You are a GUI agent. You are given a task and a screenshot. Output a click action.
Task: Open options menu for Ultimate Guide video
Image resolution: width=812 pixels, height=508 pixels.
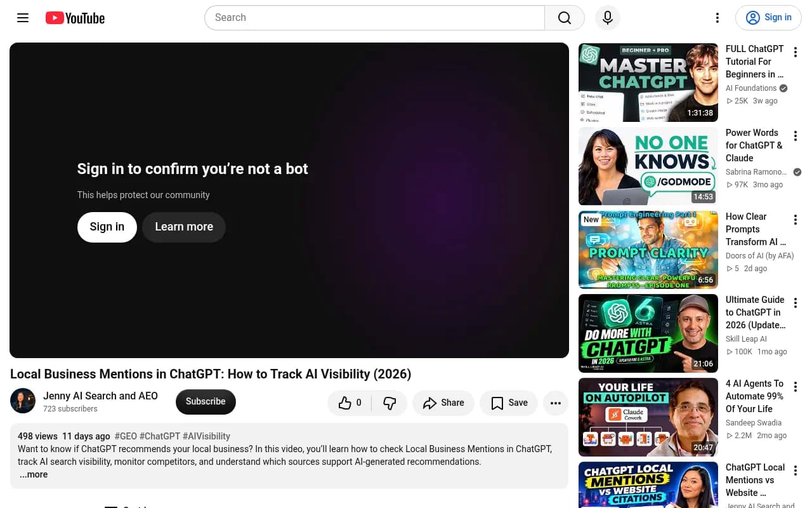click(x=796, y=303)
